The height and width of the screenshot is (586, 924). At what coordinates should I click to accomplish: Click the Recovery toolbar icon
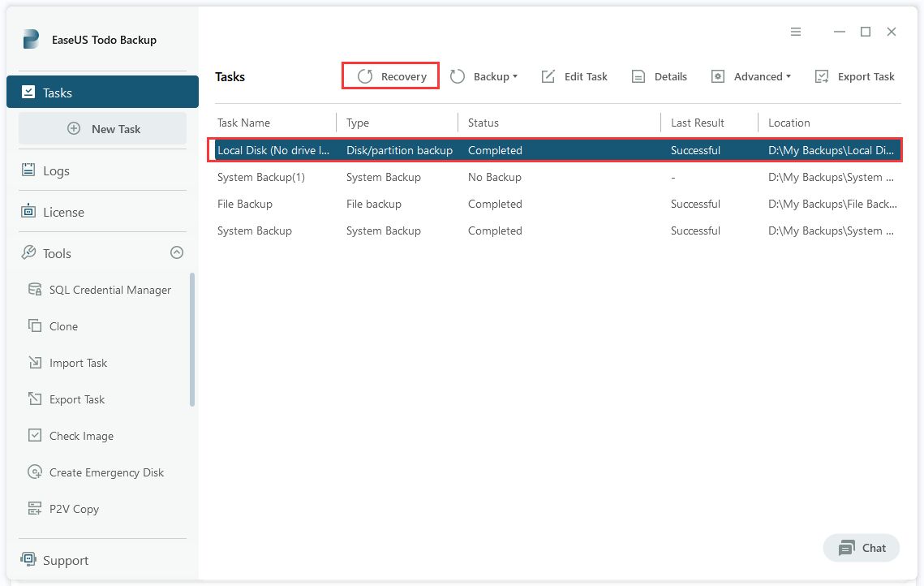(365, 76)
